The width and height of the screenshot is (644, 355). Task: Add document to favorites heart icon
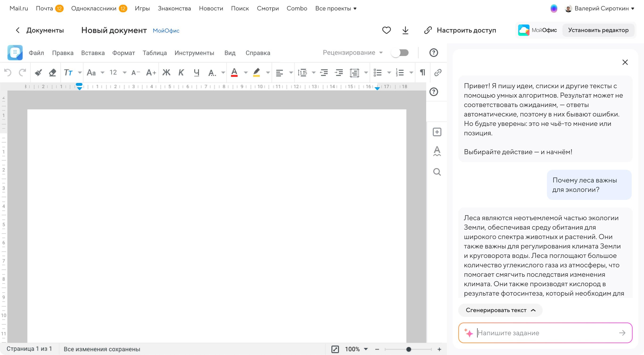coord(386,30)
